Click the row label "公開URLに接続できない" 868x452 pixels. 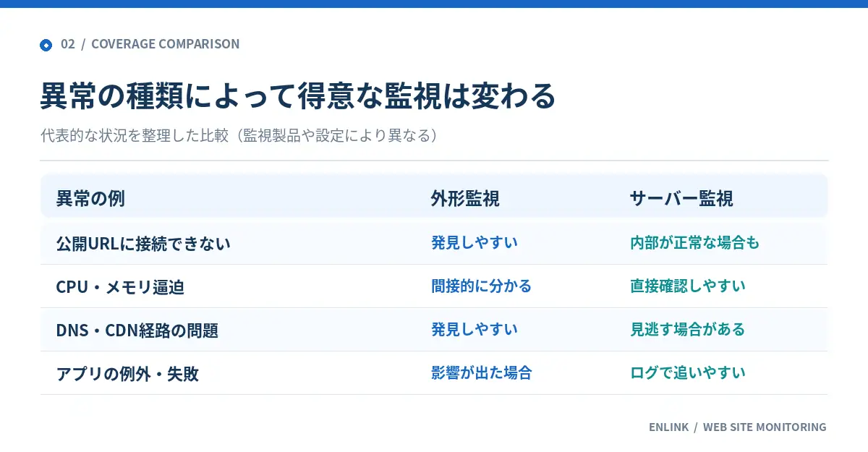coord(143,243)
